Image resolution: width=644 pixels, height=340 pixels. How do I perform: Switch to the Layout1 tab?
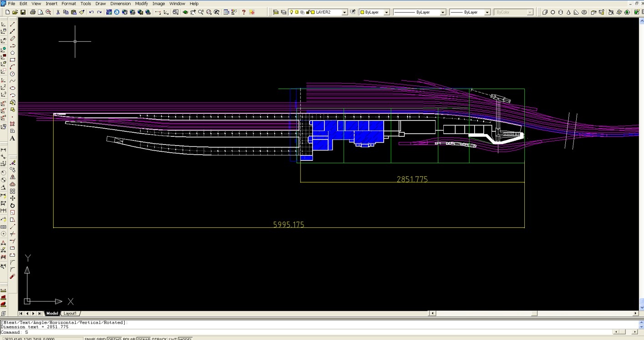[x=70, y=313]
